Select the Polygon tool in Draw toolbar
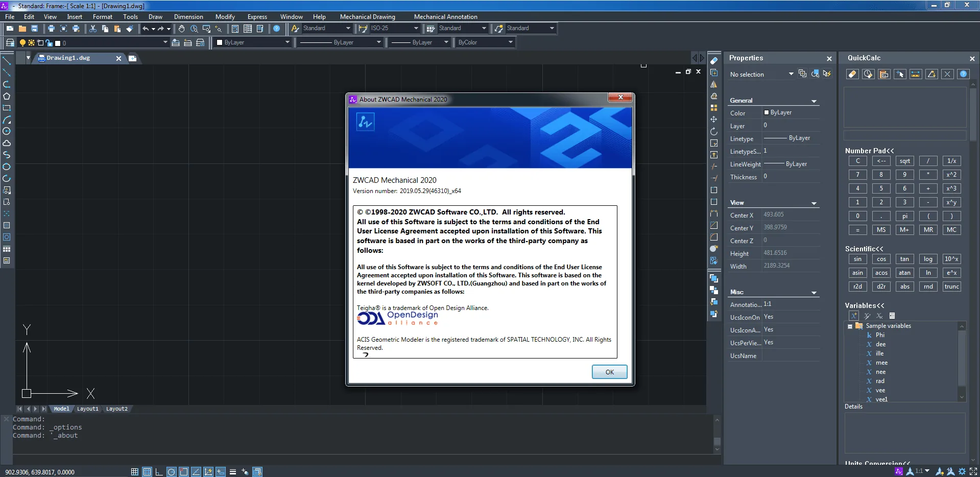This screenshot has height=477, width=980. [x=7, y=96]
